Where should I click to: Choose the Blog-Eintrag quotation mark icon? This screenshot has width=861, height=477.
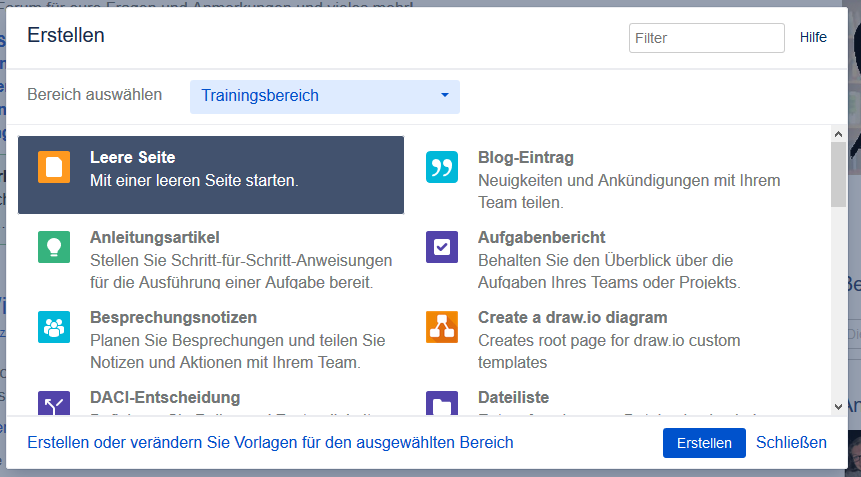442,167
